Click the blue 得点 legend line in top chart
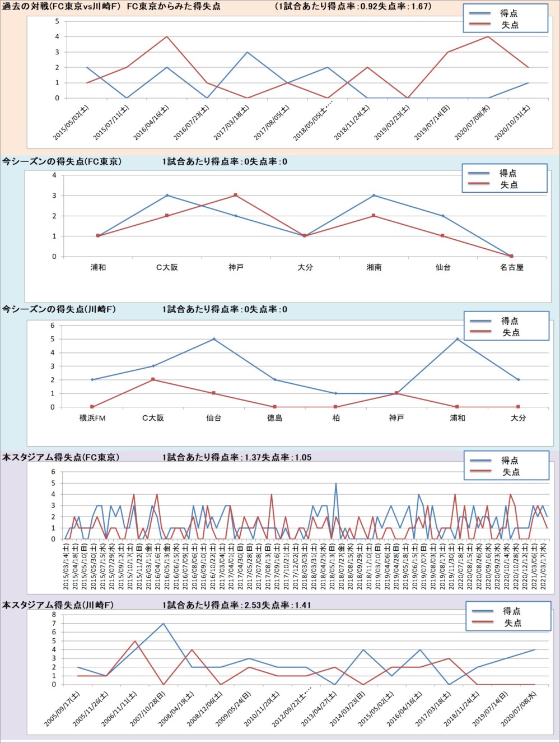 (482, 13)
